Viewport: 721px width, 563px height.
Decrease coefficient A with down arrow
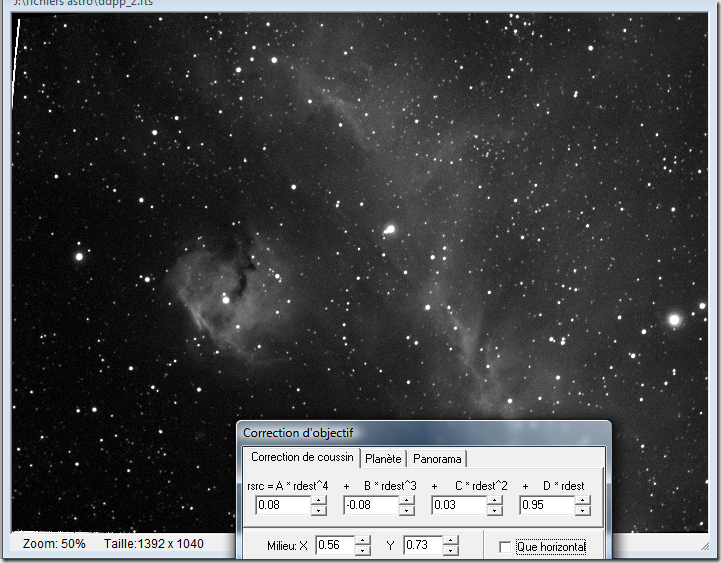319,510
